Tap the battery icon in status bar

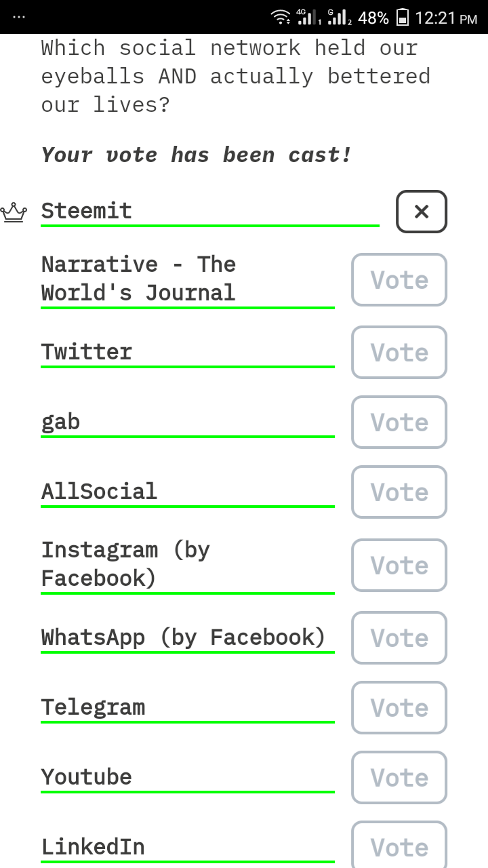click(403, 17)
